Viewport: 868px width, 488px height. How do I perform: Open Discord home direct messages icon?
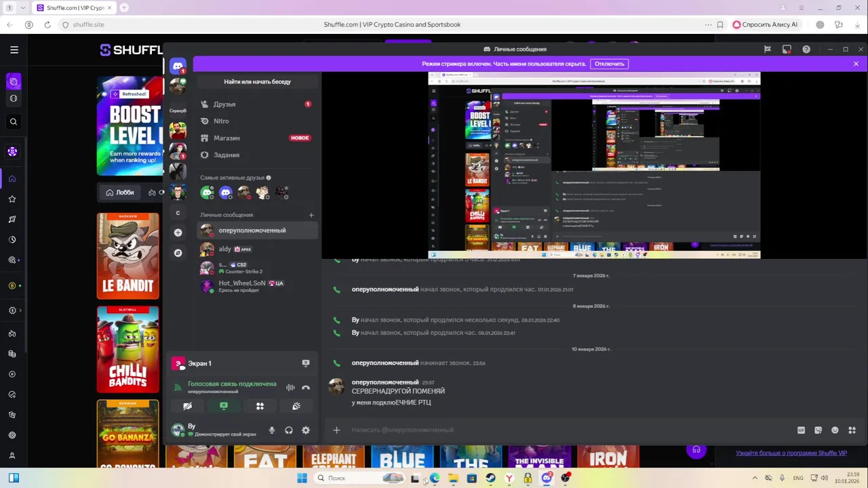[x=178, y=66]
